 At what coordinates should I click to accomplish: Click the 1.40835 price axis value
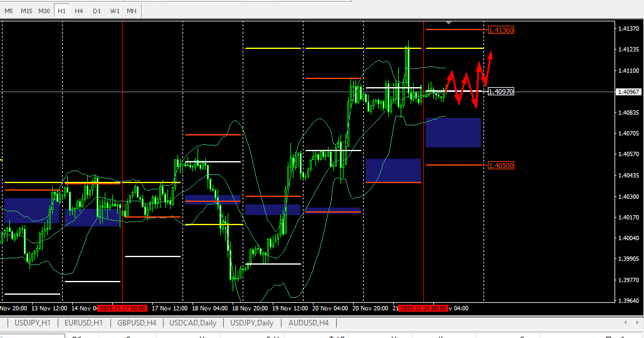pos(629,112)
